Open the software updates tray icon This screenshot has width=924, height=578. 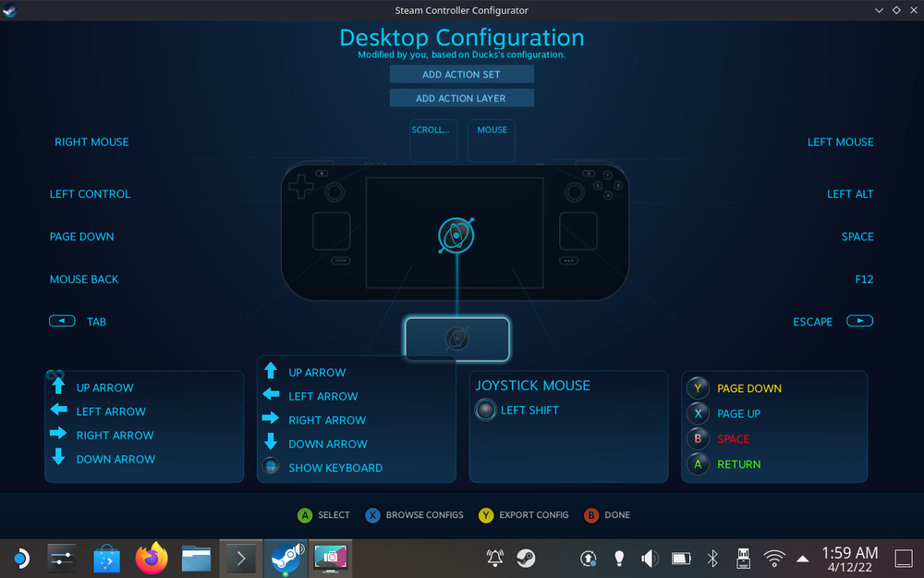coord(588,558)
